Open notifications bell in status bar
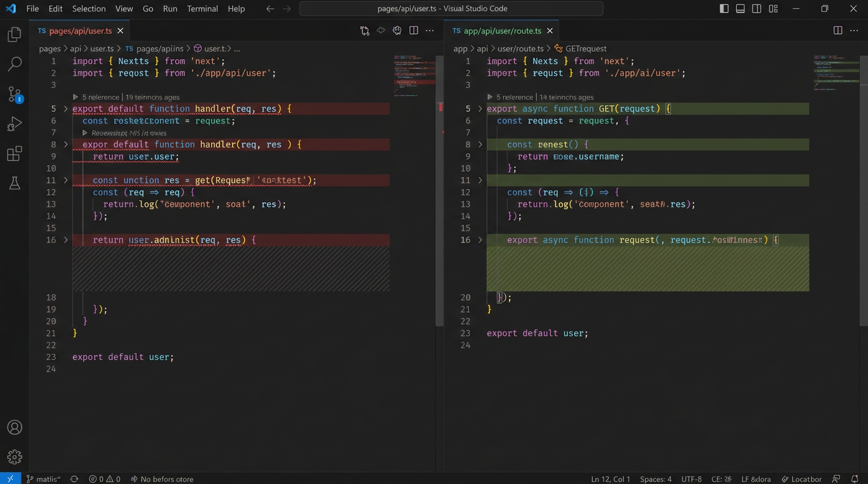 pos(855,479)
